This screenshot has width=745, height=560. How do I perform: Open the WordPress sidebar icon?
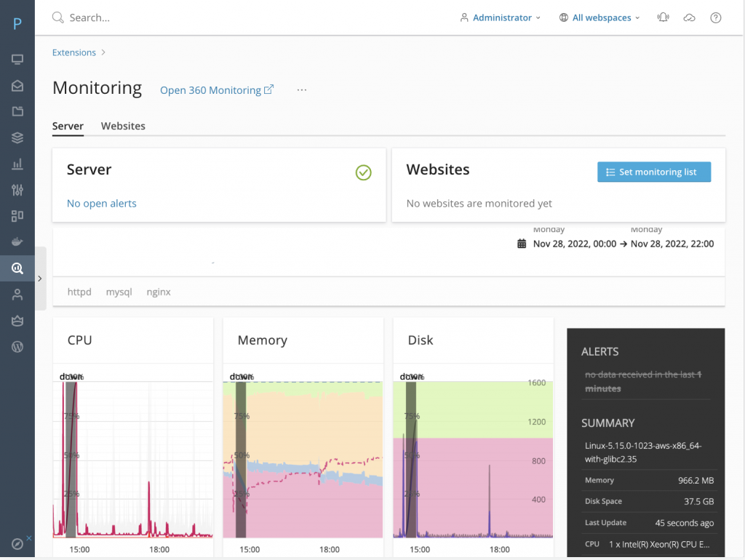[x=17, y=347]
